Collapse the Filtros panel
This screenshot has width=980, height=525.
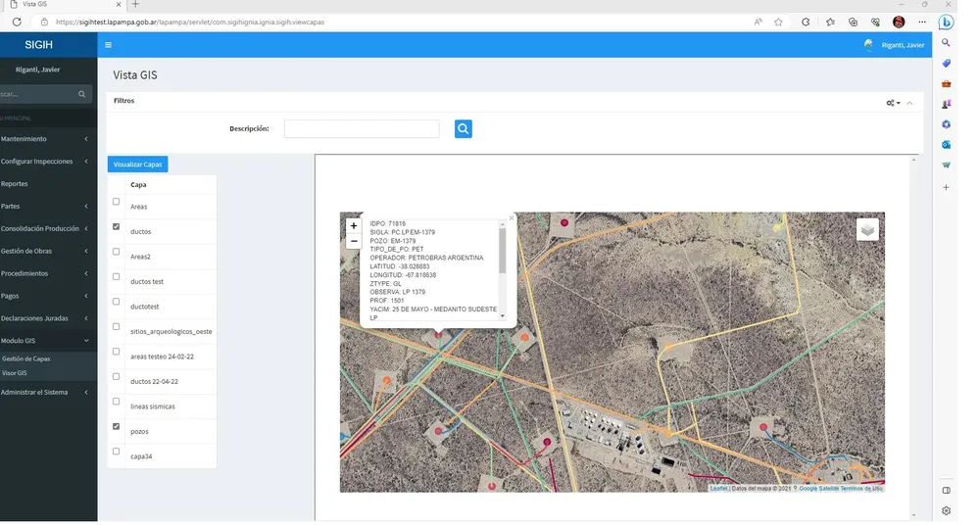click(x=909, y=103)
